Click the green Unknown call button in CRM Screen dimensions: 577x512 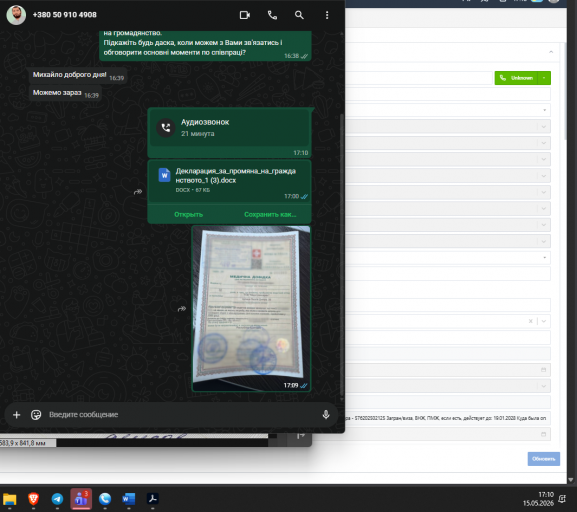(x=517, y=78)
